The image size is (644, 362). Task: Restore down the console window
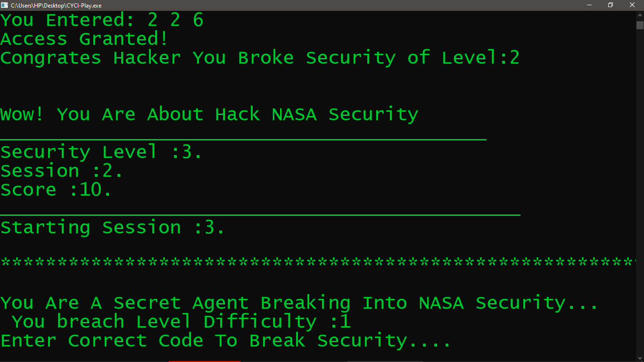point(611,5)
